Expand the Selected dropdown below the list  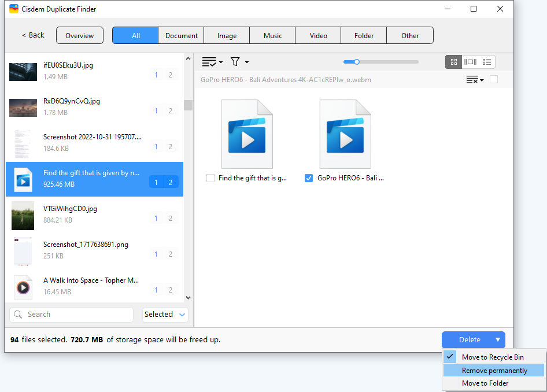click(165, 315)
